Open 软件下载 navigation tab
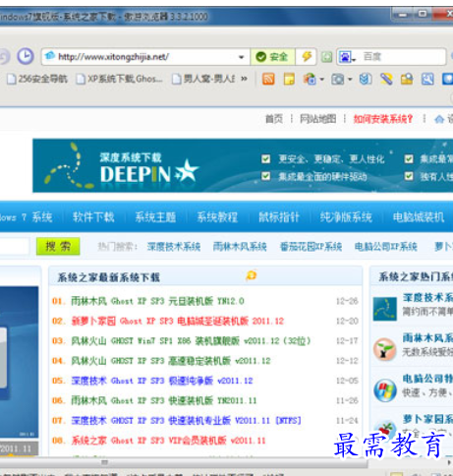 [x=93, y=217]
